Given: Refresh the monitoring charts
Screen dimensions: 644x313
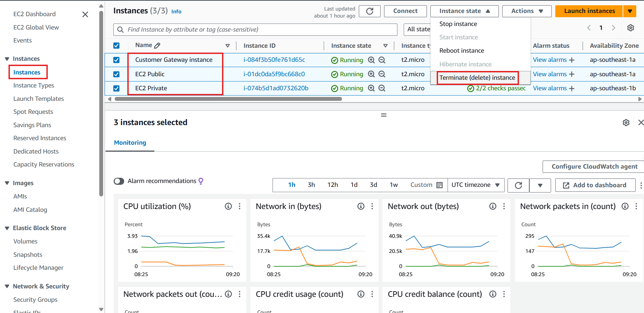Looking at the screenshot, I should tap(518, 185).
